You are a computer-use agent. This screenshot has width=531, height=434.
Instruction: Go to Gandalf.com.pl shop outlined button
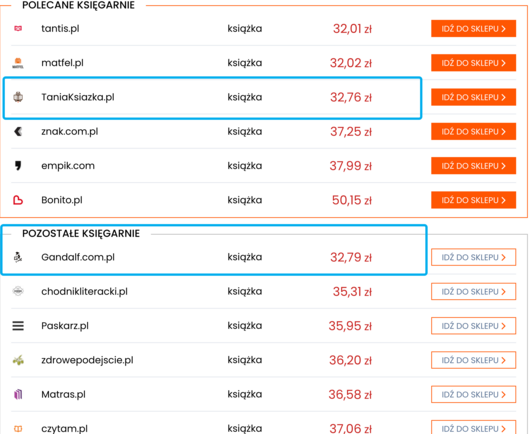[x=473, y=257]
